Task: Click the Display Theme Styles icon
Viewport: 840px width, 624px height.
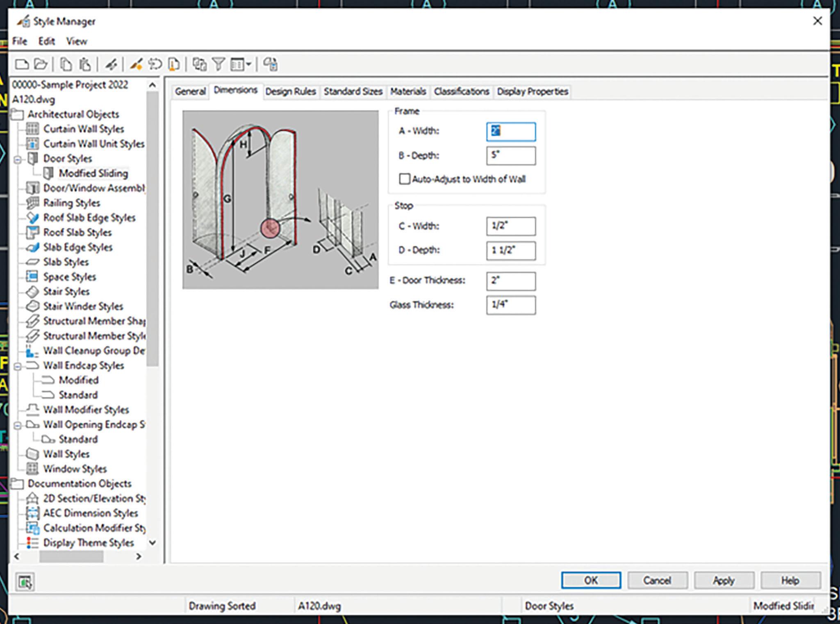Action: [x=32, y=542]
